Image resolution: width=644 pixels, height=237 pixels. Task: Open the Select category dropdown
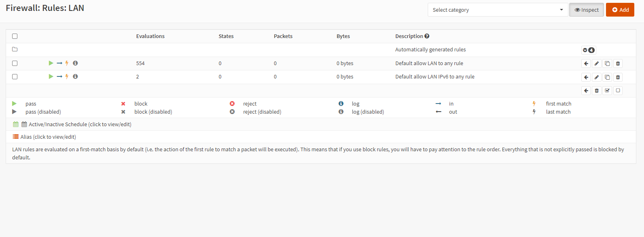click(498, 10)
